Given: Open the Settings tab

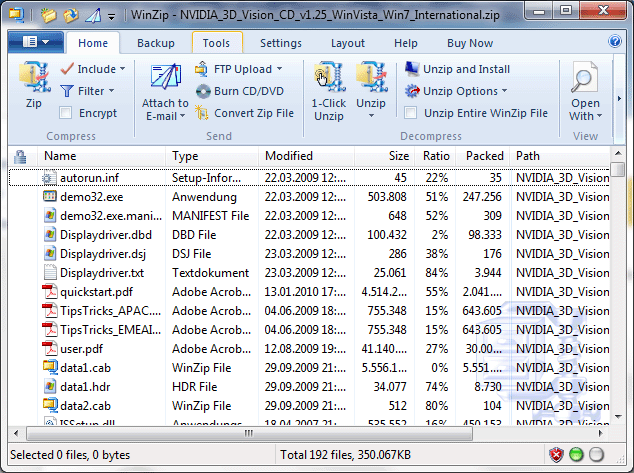Looking at the screenshot, I should click(281, 43).
